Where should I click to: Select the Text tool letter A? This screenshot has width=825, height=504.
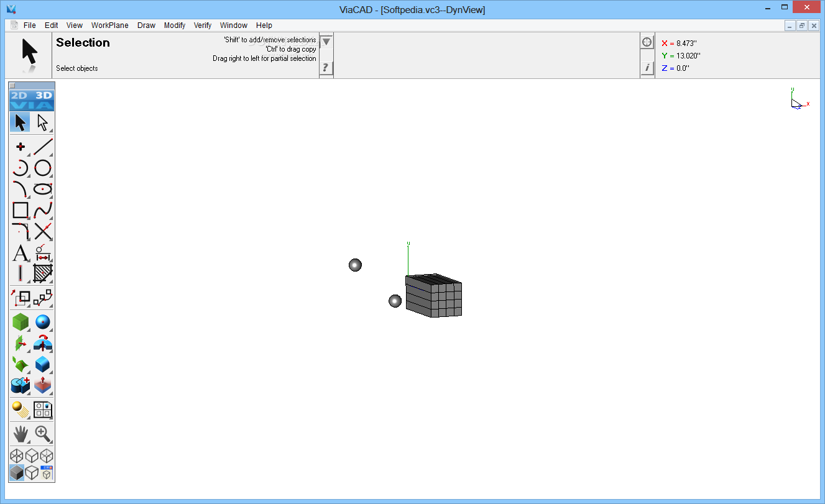point(21,252)
